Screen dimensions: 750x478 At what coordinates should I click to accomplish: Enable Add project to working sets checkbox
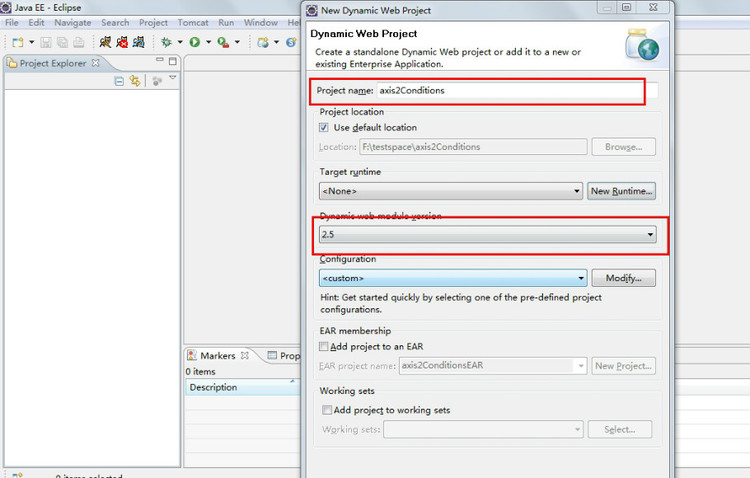click(327, 410)
